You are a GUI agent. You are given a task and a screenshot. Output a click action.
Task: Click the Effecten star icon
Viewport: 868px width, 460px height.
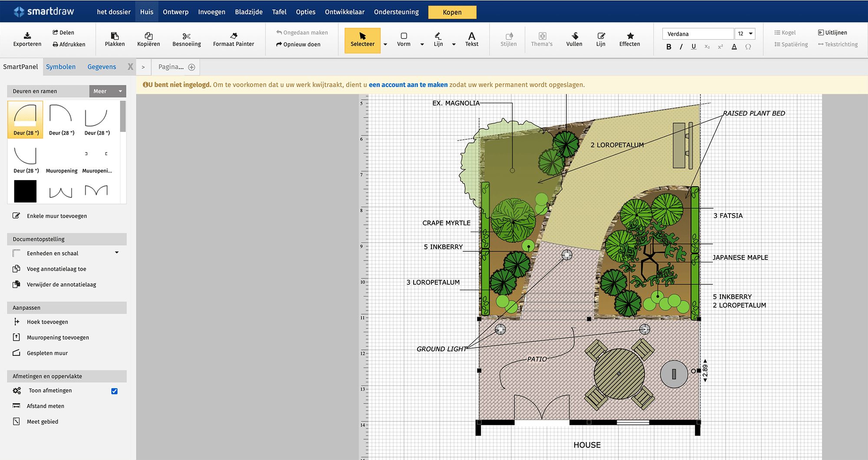coord(629,38)
